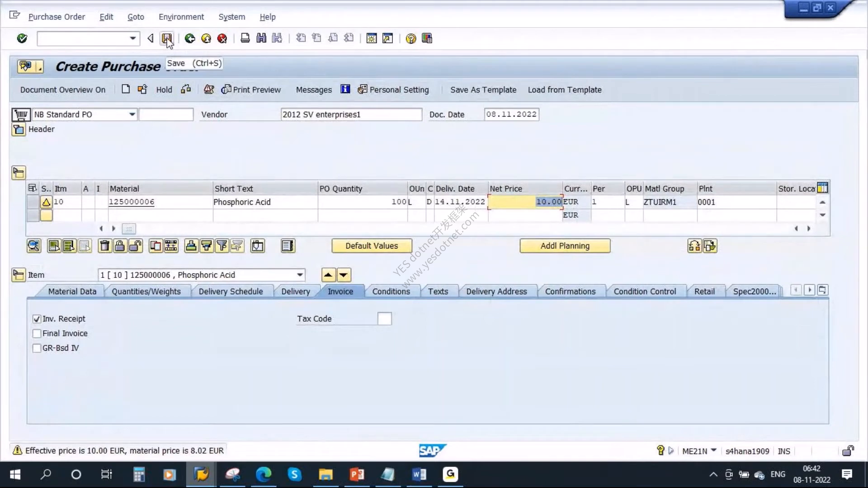Click the Create new document icon
The height and width of the screenshot is (488, 868).
(x=126, y=89)
